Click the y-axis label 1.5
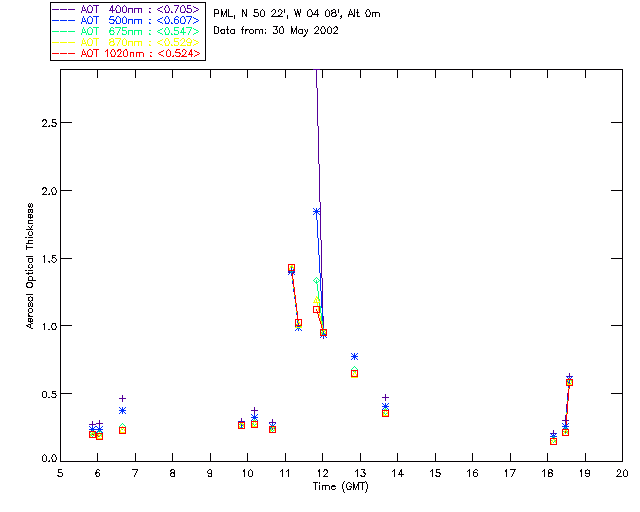 pos(49,259)
